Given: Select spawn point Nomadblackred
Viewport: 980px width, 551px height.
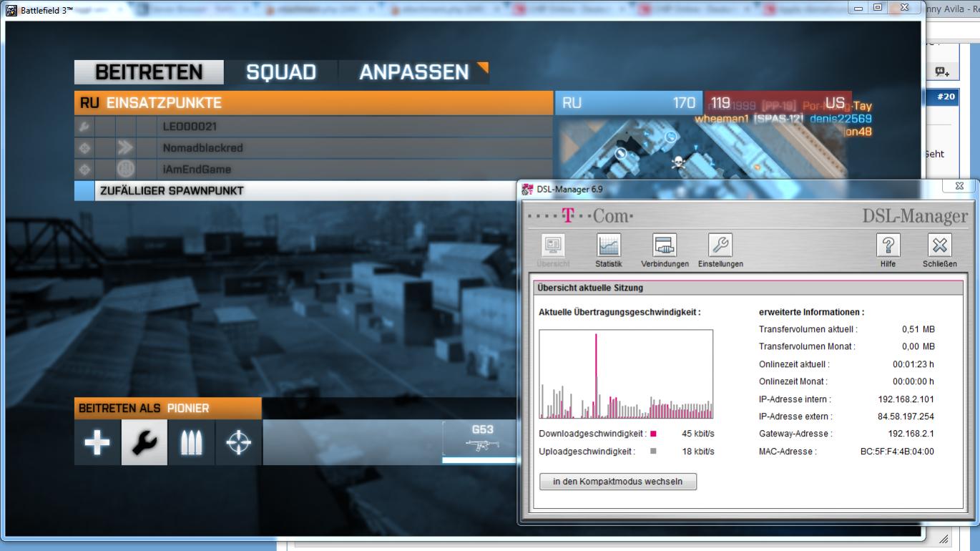Looking at the screenshot, I should (314, 148).
